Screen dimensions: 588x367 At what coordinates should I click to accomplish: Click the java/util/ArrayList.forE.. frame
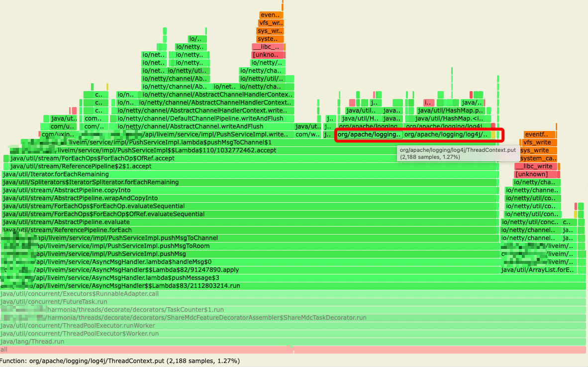(538, 270)
